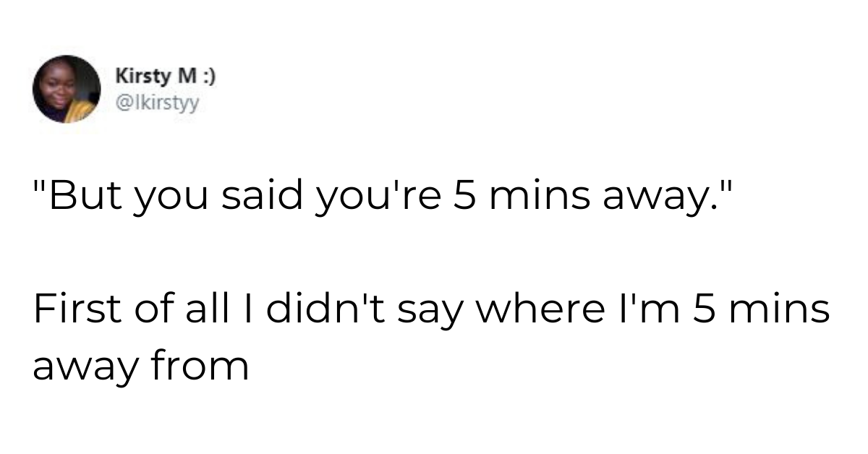Open Kirsty M's profile picture
Image resolution: width=868 pixels, height=454 pixels.
click(x=67, y=89)
